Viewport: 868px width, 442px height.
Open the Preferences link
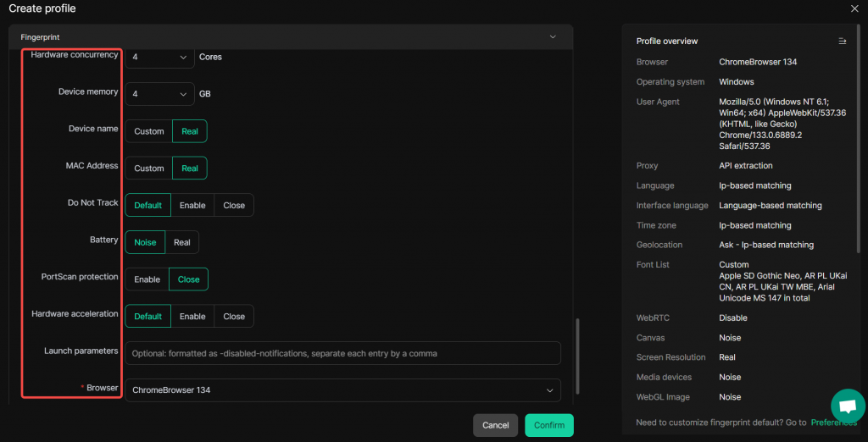[x=833, y=423]
